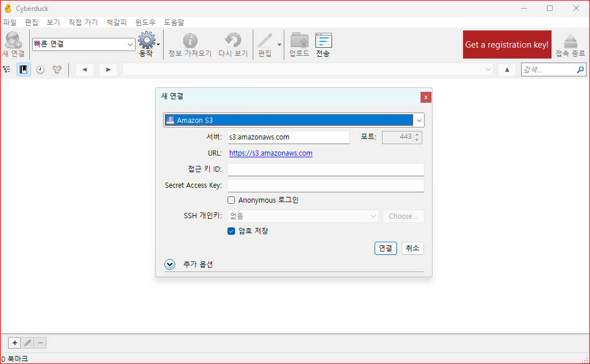Open the 도움말 menu
Viewport: 590px width, 364px height.
[174, 22]
